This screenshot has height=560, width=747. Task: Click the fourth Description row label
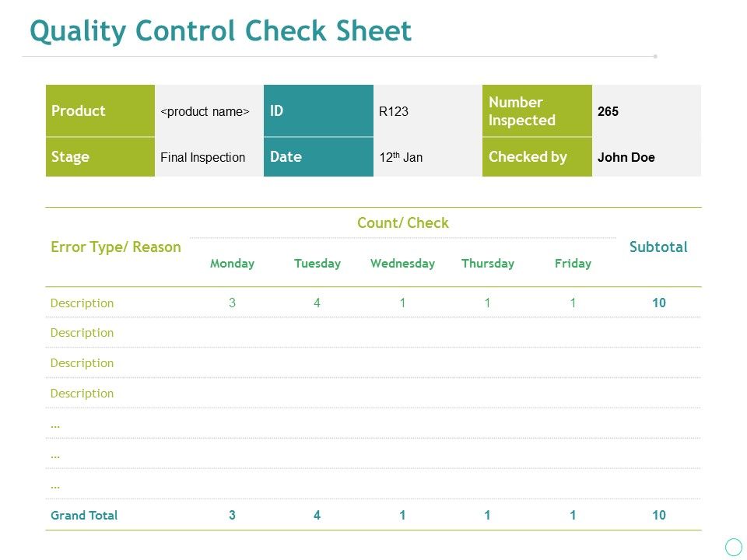point(82,394)
